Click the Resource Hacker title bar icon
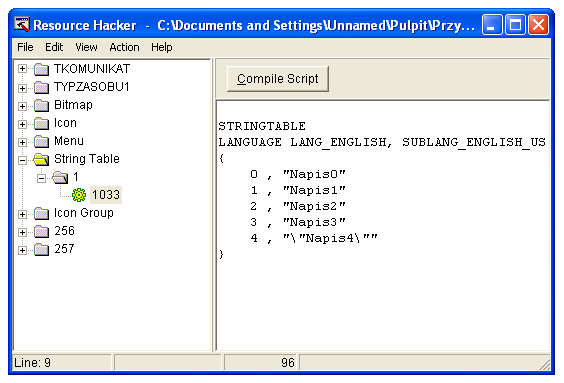 point(22,25)
